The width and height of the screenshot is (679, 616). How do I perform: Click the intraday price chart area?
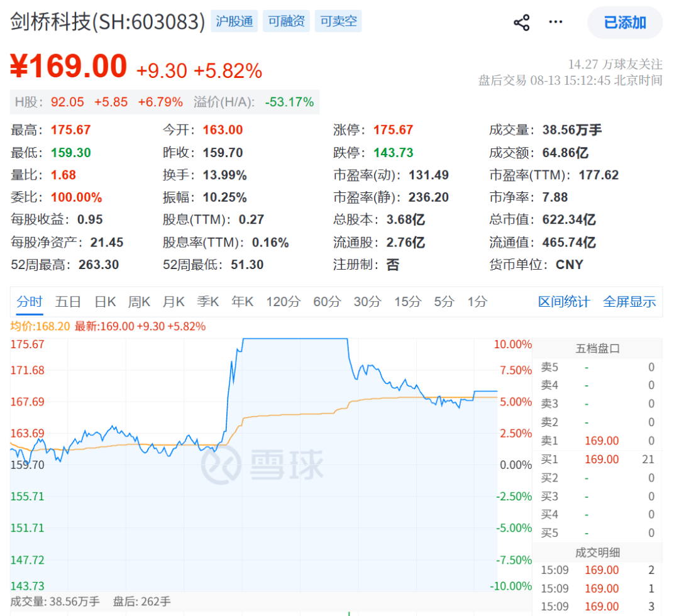[x=254, y=465]
